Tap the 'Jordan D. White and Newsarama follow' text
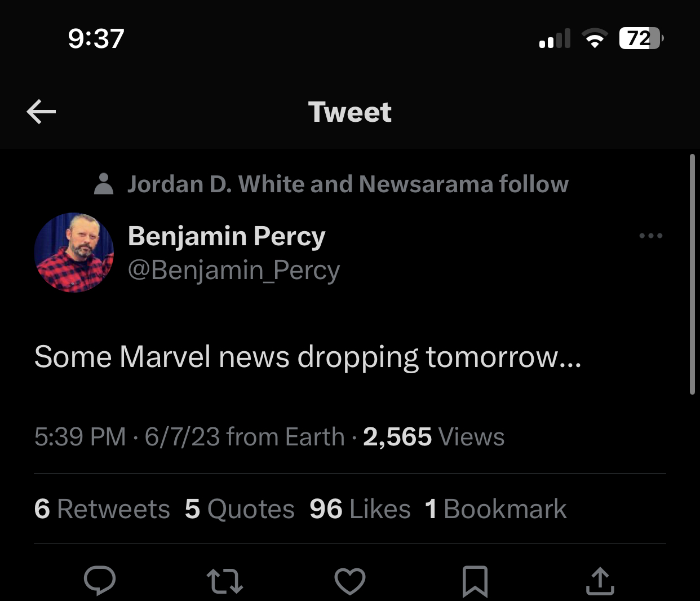Image resolution: width=700 pixels, height=601 pixels. 348,184
